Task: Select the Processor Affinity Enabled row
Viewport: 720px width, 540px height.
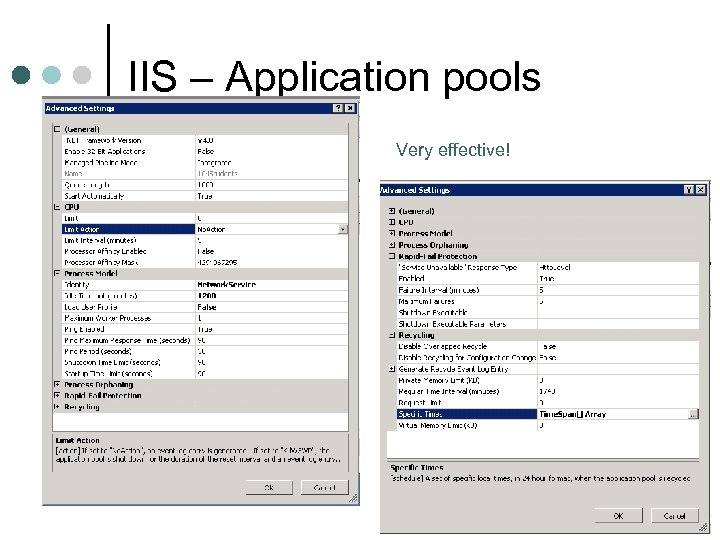Action: coord(205,251)
